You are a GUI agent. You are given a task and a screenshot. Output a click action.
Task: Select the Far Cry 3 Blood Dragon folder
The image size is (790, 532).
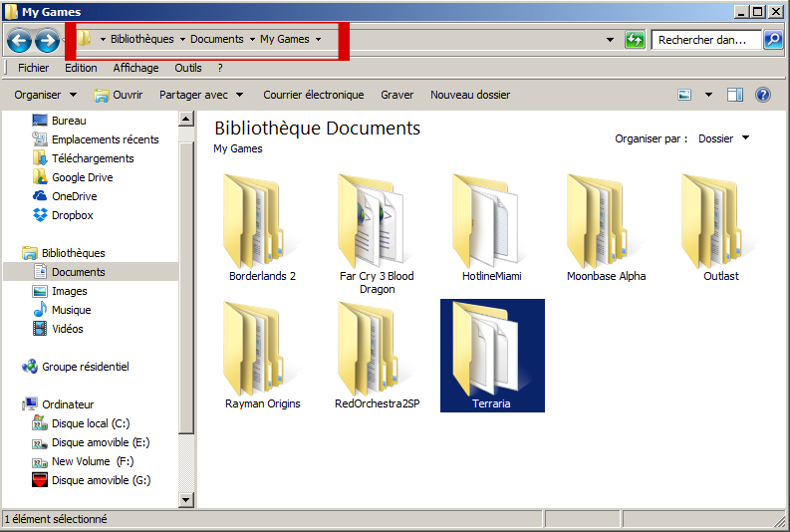click(377, 234)
